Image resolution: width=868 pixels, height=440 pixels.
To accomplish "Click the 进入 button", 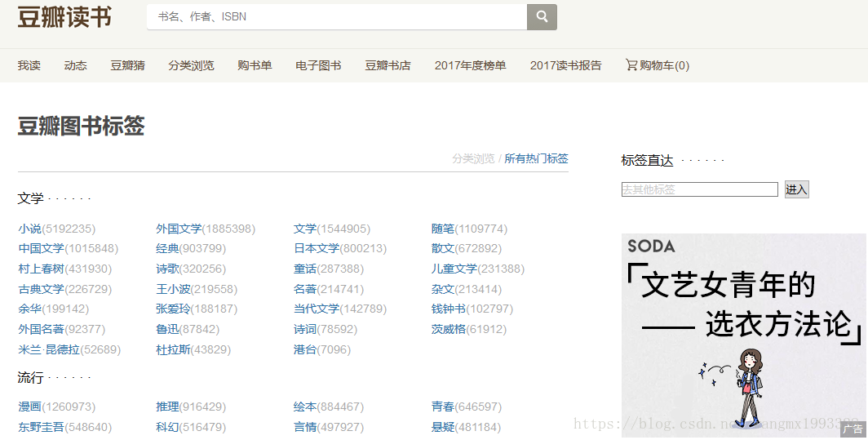I will click(796, 189).
